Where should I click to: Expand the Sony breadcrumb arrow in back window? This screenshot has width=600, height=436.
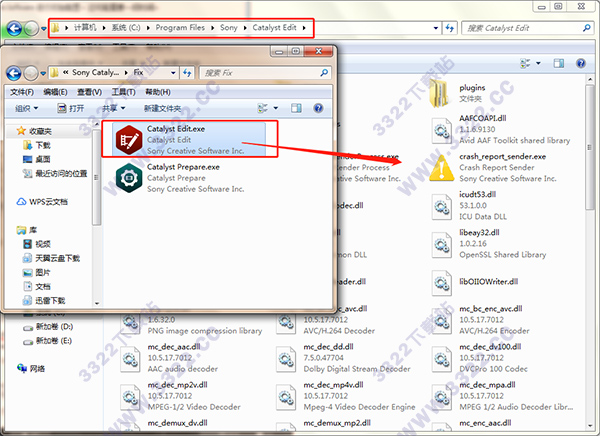tap(245, 28)
